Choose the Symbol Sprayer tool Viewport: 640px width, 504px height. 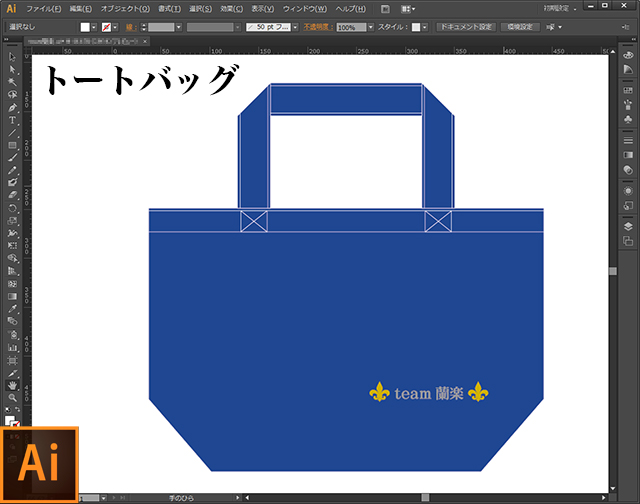(x=12, y=335)
